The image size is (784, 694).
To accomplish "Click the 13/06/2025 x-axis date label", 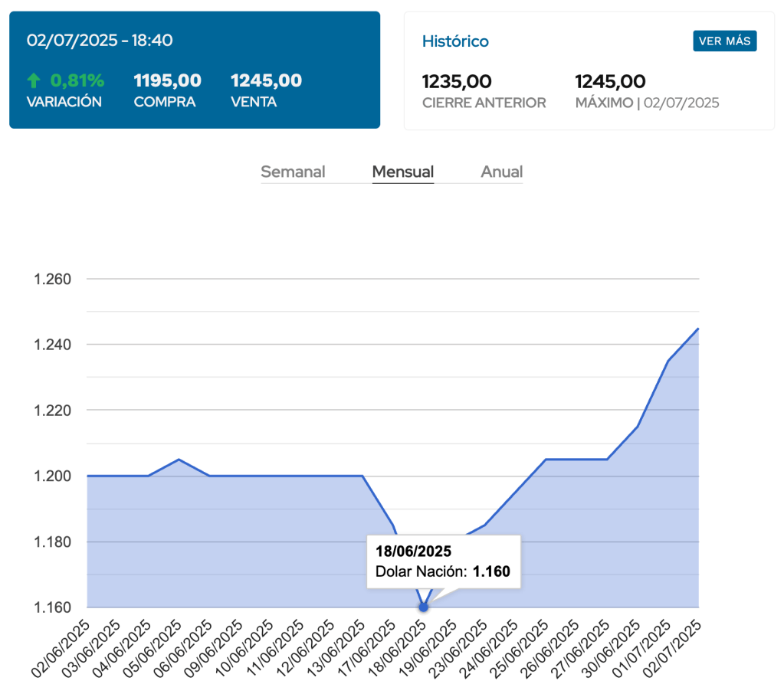I will (338, 648).
